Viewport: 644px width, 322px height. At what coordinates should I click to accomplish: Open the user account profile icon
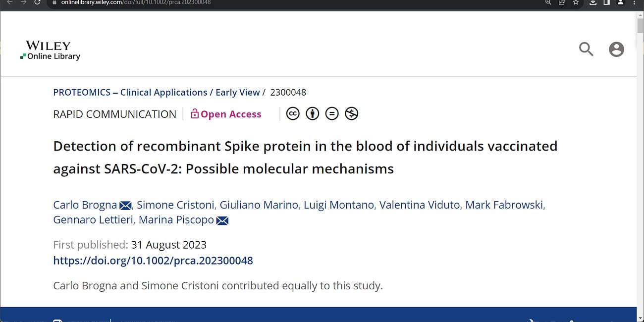(x=616, y=50)
